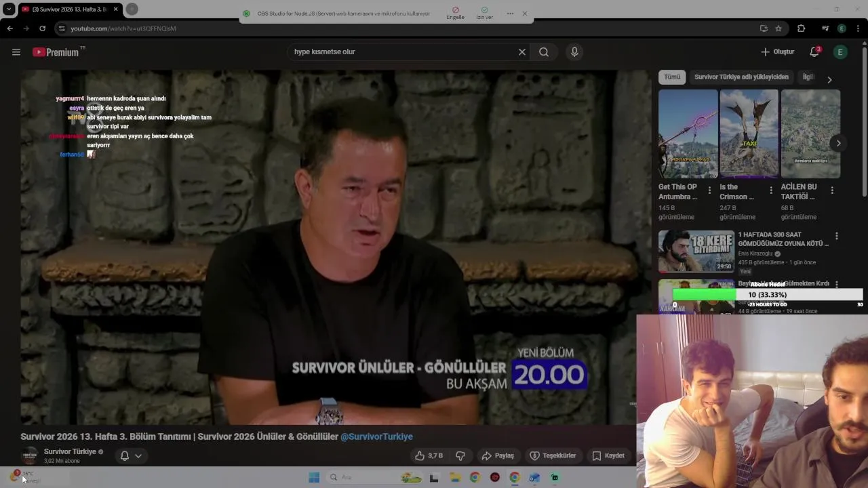Start voice search with microphone icon
Image resolution: width=868 pixels, height=488 pixels.
coord(574,52)
